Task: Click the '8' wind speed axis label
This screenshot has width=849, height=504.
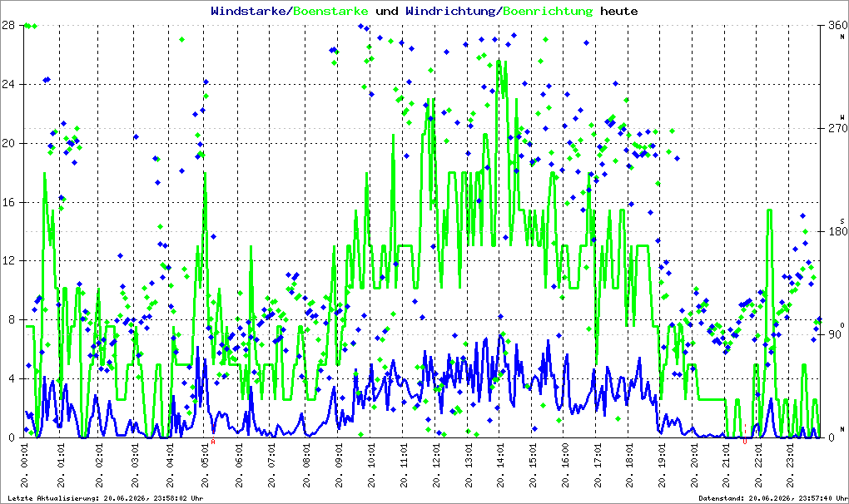Action: (x=12, y=319)
